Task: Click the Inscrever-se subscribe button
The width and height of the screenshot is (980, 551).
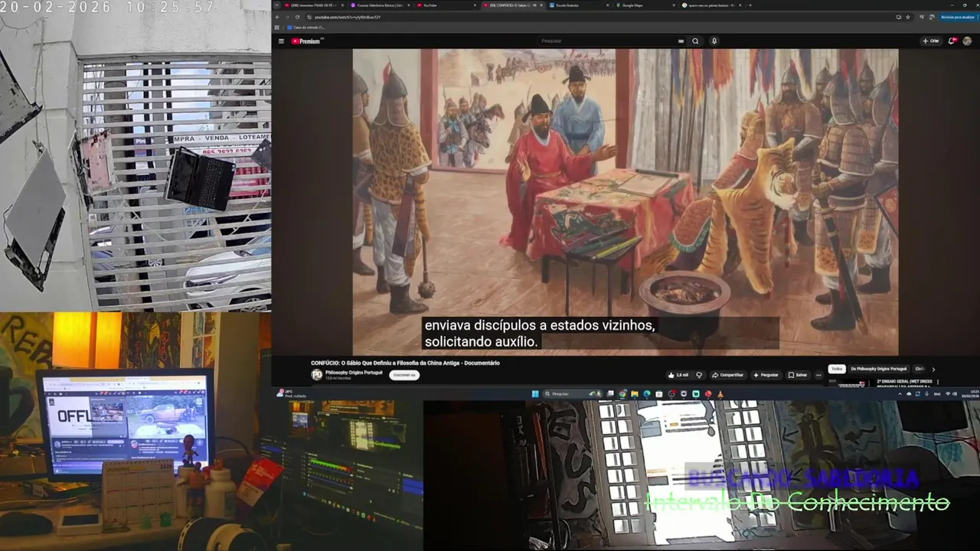Action: [404, 375]
